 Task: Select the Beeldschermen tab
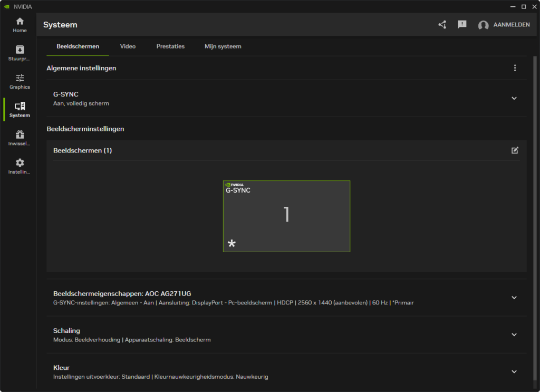pyautogui.click(x=78, y=46)
